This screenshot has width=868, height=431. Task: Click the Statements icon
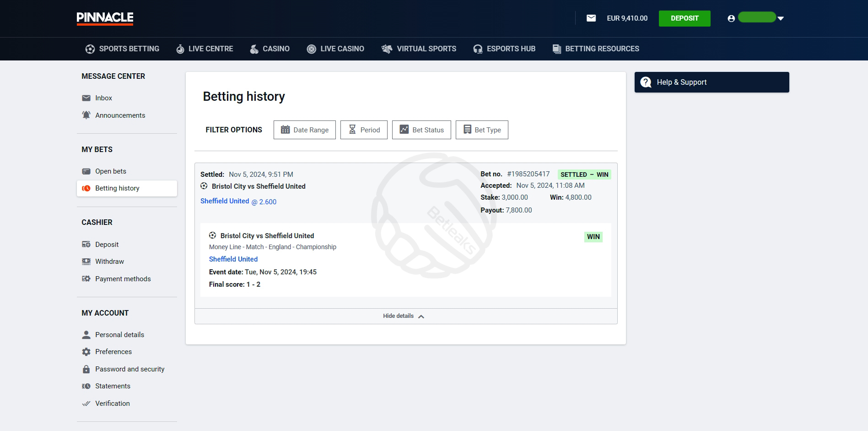pos(86,386)
